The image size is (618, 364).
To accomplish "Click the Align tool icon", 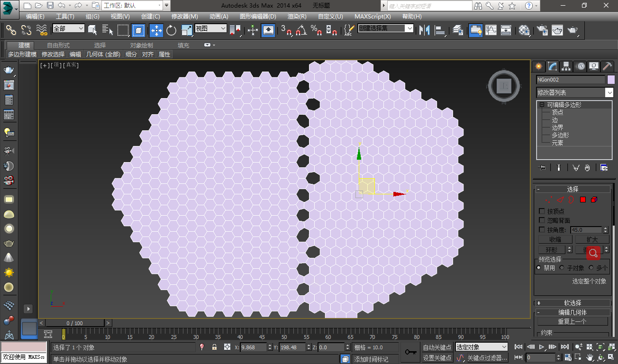I will click(x=441, y=30).
